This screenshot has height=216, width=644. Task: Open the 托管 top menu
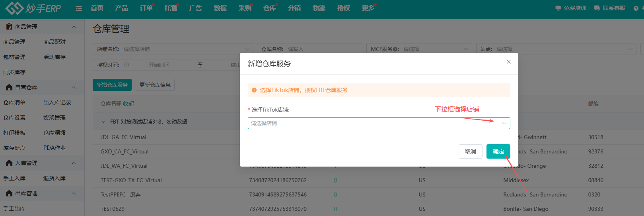[171, 8]
